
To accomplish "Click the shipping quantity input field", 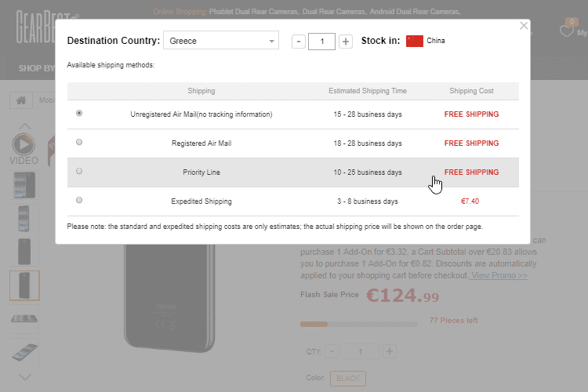I will click(322, 41).
